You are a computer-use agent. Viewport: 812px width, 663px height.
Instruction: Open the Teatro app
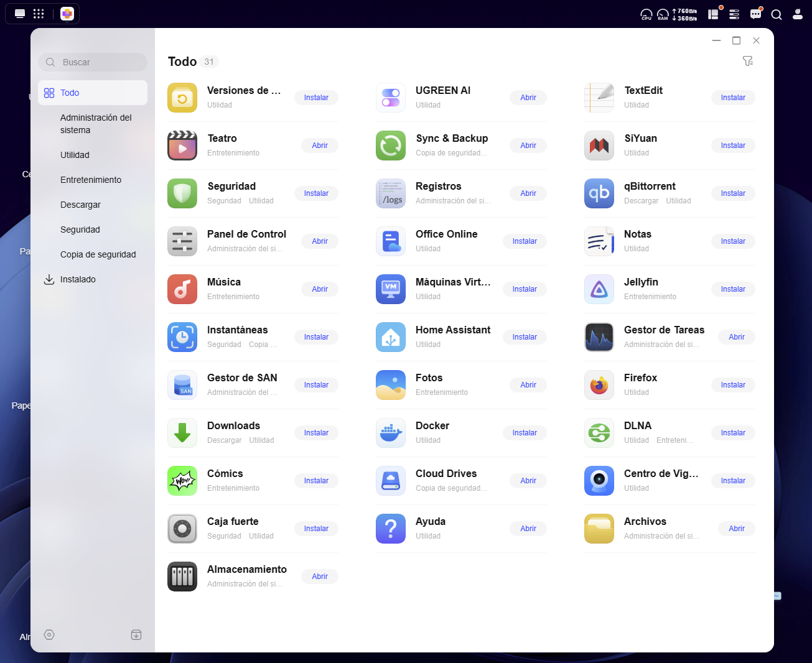click(320, 146)
